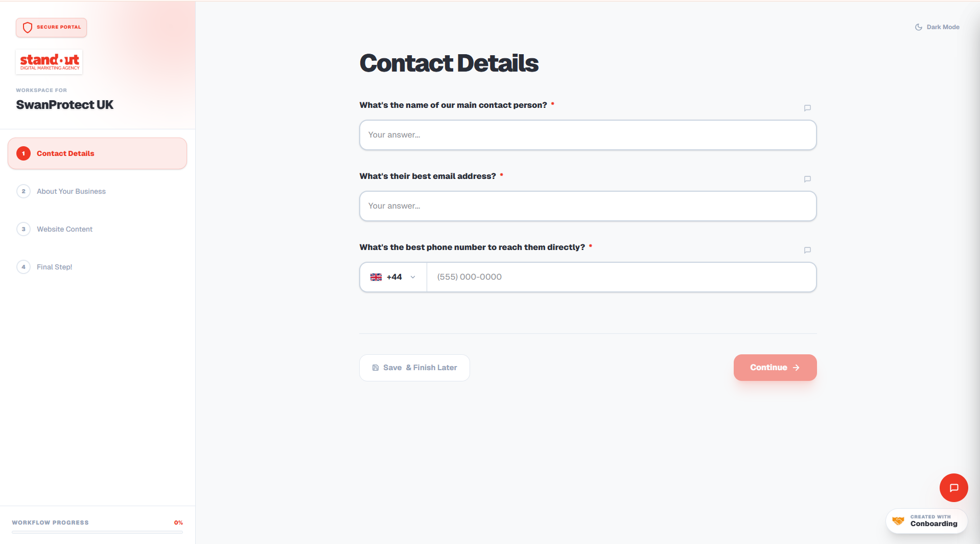The height and width of the screenshot is (544, 980).
Task: Click into the phone number input
Action: pos(621,277)
